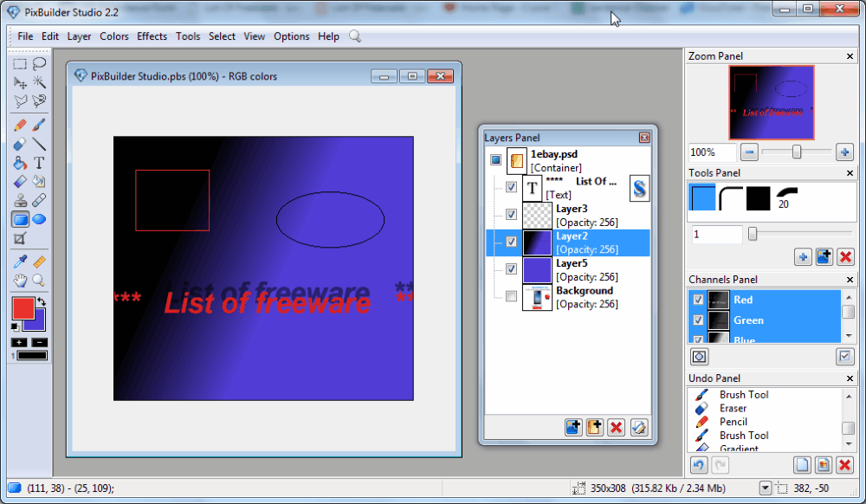Image resolution: width=866 pixels, height=504 pixels.
Task: Toggle visibility of Layer2
Action: (512, 242)
